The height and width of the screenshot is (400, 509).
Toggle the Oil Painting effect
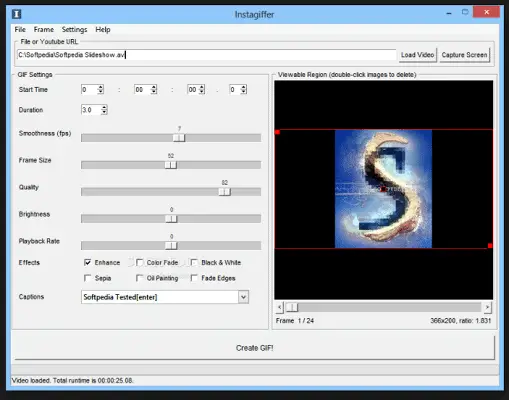[140, 278]
